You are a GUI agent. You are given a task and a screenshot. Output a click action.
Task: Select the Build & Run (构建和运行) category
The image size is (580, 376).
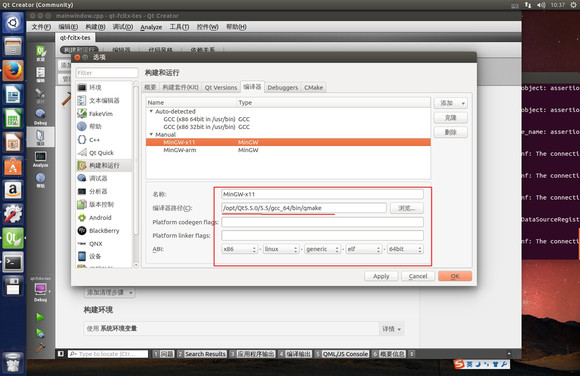tap(104, 165)
